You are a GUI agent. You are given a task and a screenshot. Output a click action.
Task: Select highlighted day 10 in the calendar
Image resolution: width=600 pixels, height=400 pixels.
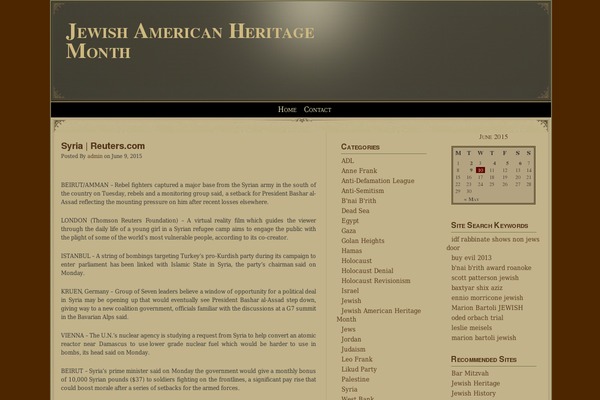pos(481,170)
